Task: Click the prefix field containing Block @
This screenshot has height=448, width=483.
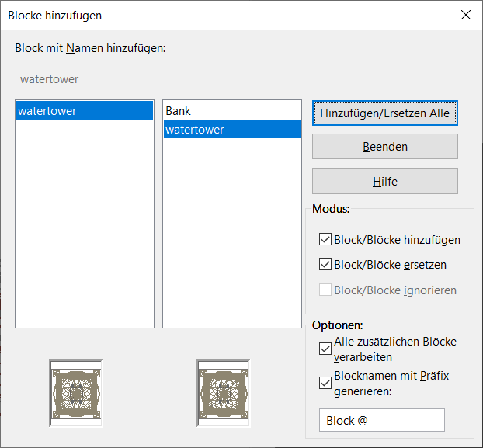Action: 382,420
